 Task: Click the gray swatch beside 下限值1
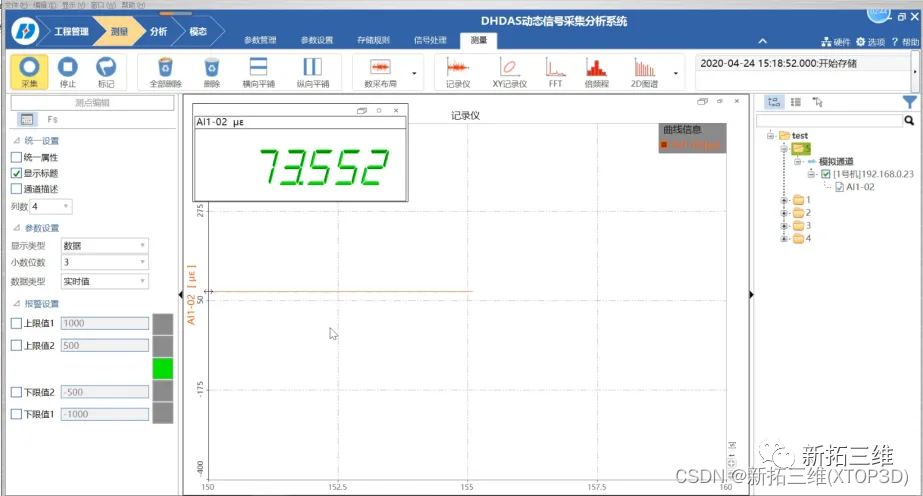coord(163,413)
